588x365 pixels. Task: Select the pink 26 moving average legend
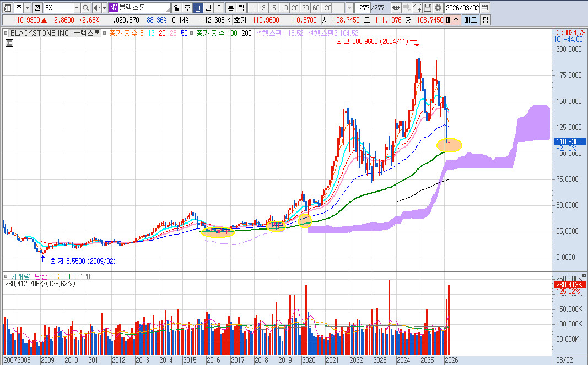point(173,34)
